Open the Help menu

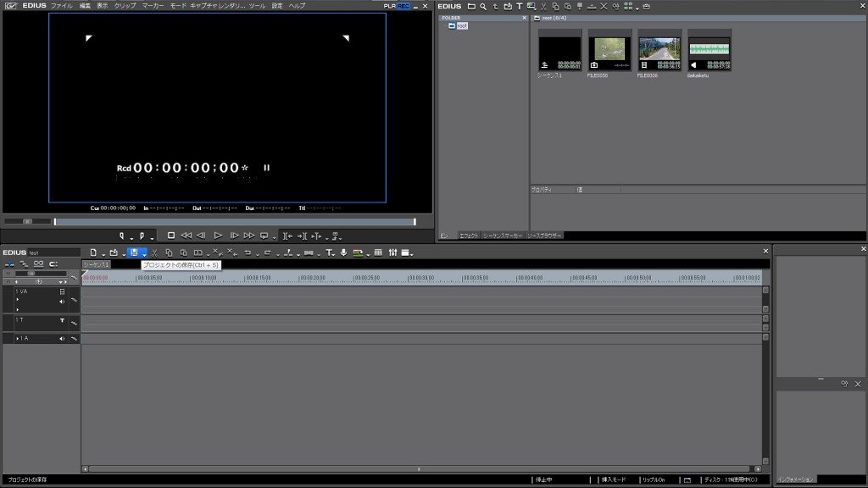click(297, 6)
